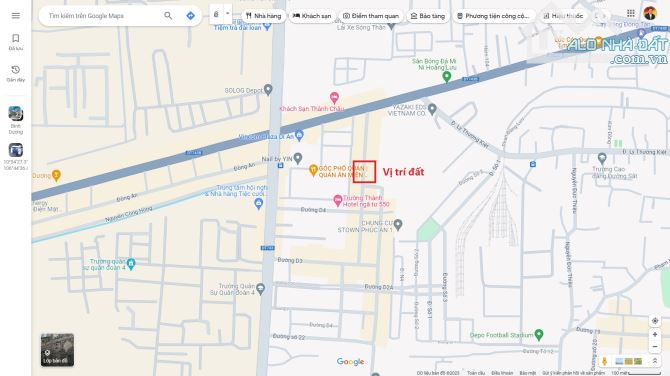The image size is (670, 376).
Task: Open the Google apps grid
Action: tap(631, 13)
